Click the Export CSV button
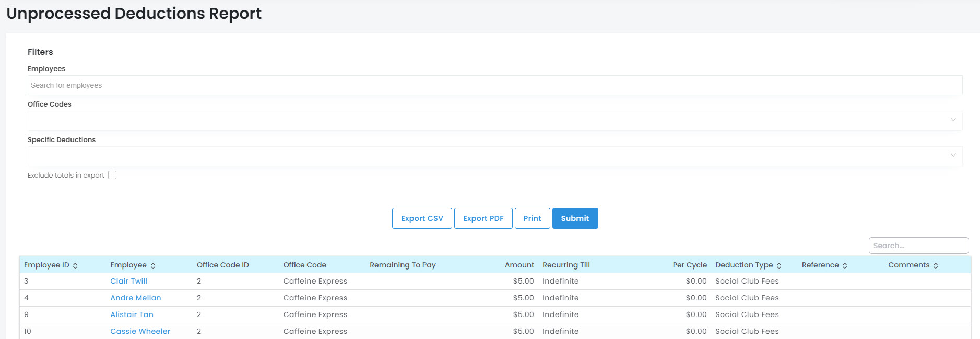This screenshot has width=980, height=339. coord(422,218)
